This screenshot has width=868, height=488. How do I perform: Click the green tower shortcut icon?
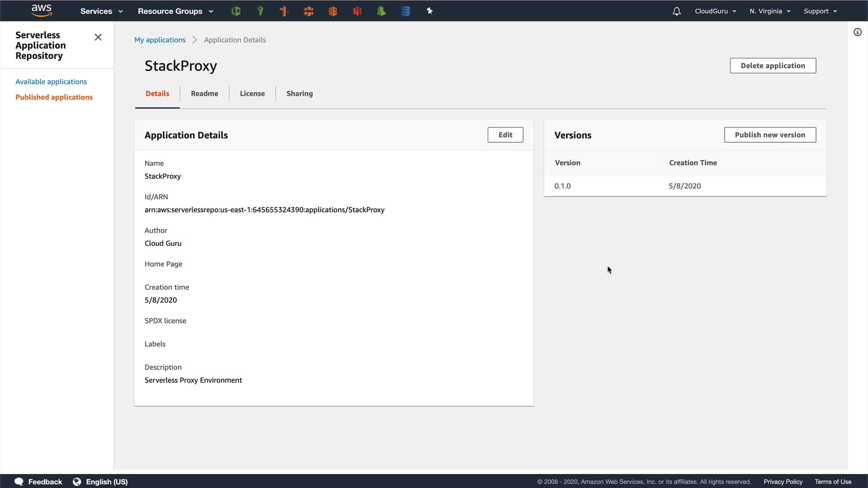[381, 11]
